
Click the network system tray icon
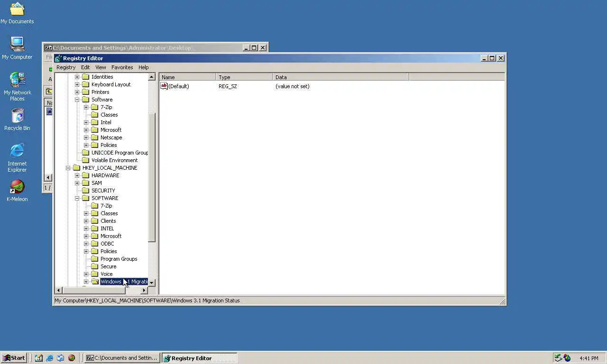click(x=558, y=358)
